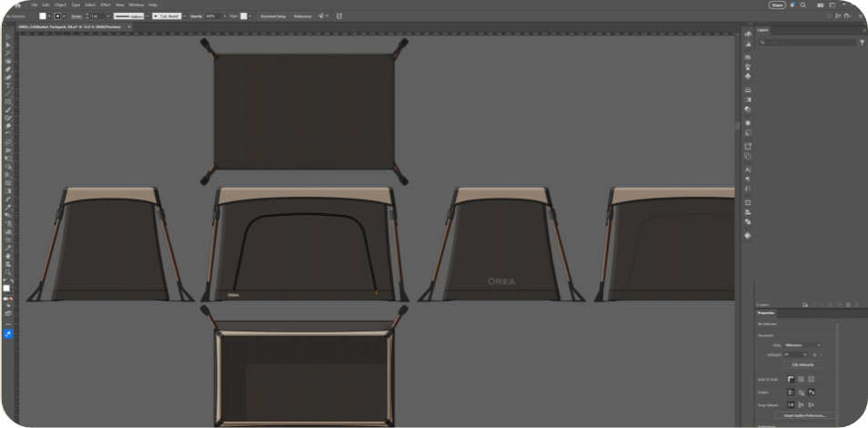Toggle the grid display icon
Viewport: 868px width, 428px height.
pyautogui.click(x=800, y=379)
